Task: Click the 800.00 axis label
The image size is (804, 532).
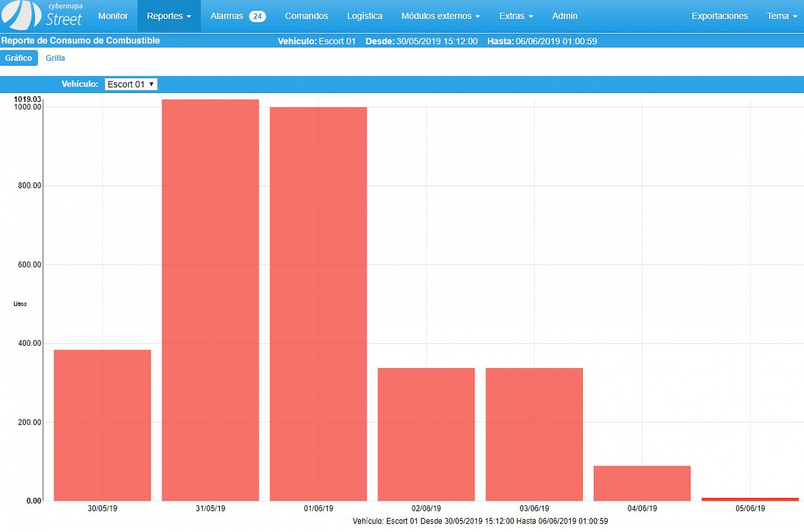Action: [x=29, y=186]
